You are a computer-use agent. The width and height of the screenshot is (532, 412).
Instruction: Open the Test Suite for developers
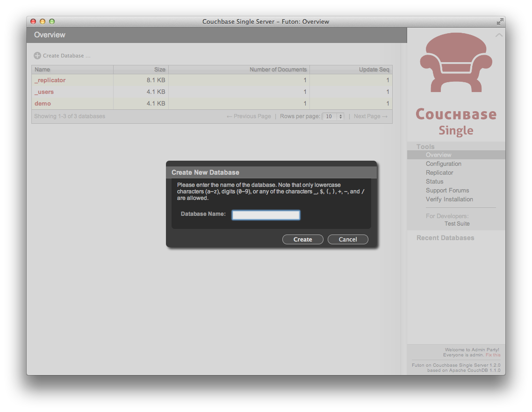tap(457, 224)
